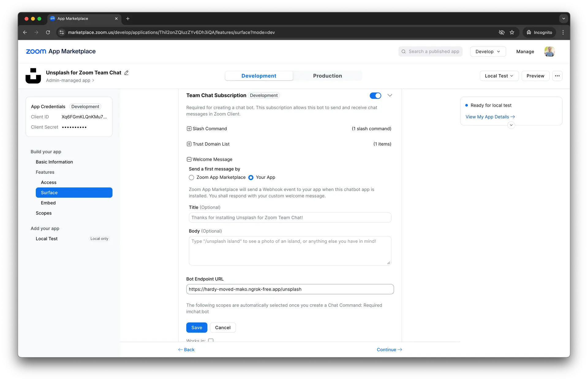The image size is (588, 381).
Task: Disable the Team Chat Subscription toggle
Action: click(375, 95)
